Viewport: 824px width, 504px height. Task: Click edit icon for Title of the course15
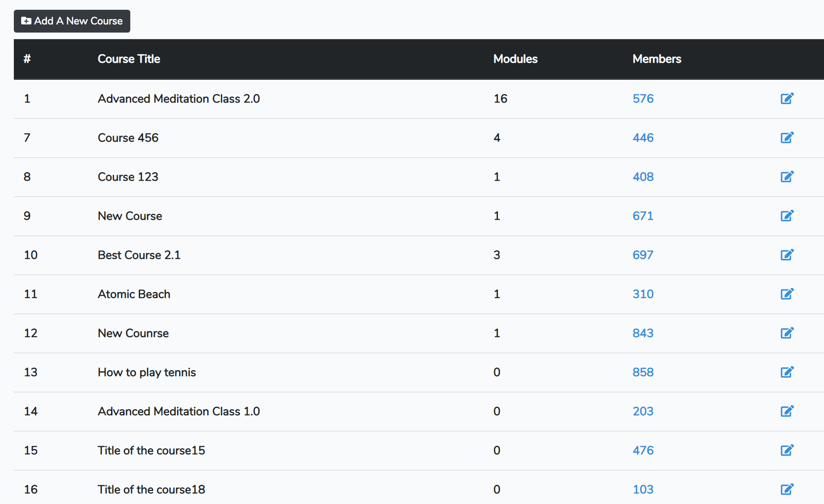(x=787, y=450)
